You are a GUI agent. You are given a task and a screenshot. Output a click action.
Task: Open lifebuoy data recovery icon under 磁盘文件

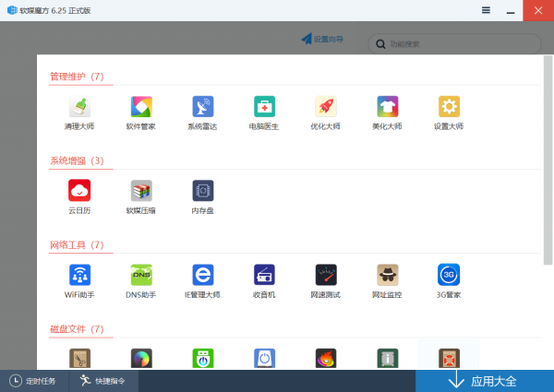[449, 359]
